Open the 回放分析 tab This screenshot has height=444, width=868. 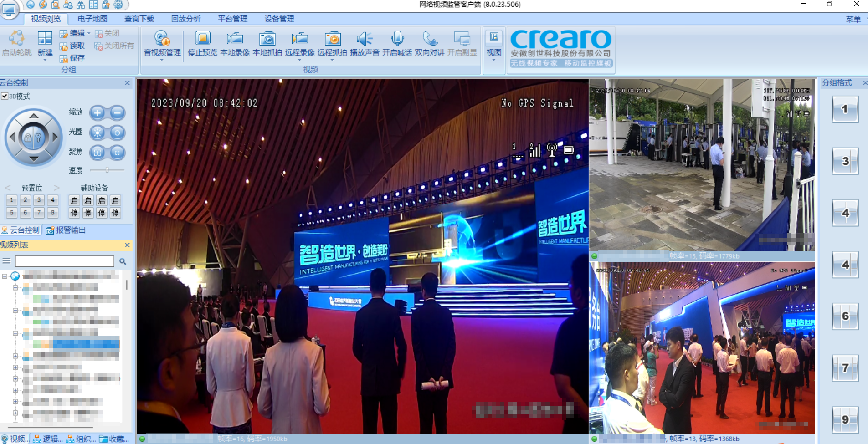click(185, 19)
